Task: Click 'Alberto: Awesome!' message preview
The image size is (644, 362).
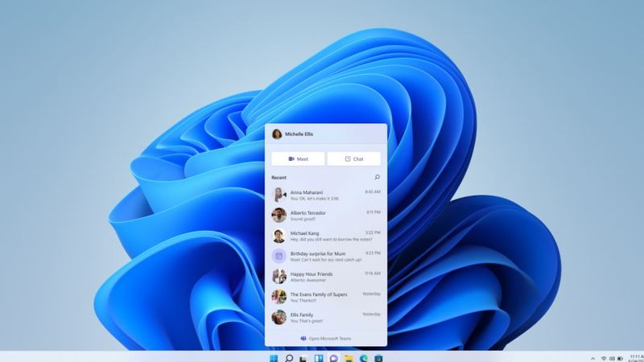Action: tap(308, 280)
